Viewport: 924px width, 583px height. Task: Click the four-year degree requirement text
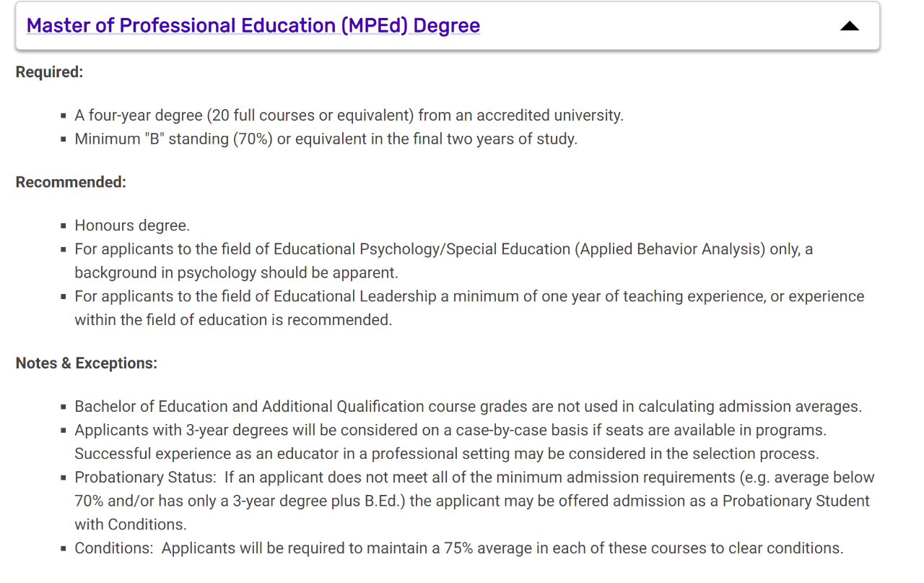(x=349, y=116)
